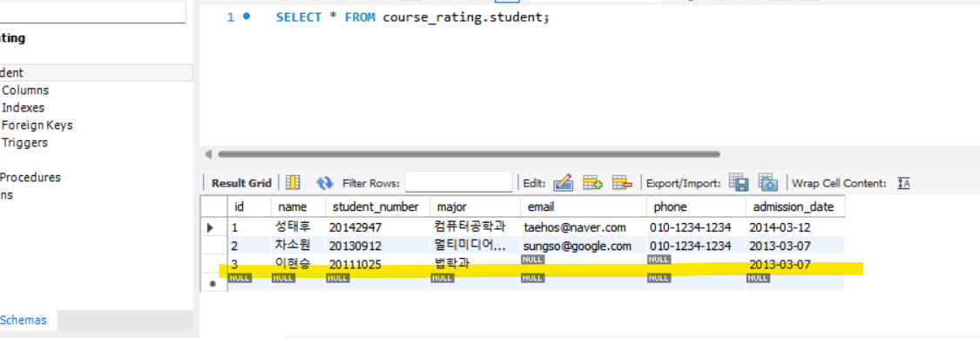The height and width of the screenshot is (338, 980).
Task: Select the Stored Procedures tree node
Action: coord(30,178)
